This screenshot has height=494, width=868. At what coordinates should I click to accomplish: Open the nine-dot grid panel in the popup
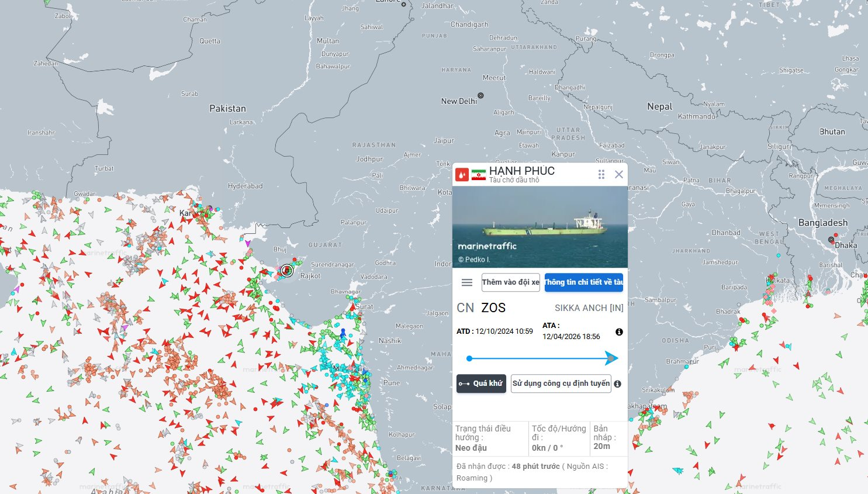(601, 174)
